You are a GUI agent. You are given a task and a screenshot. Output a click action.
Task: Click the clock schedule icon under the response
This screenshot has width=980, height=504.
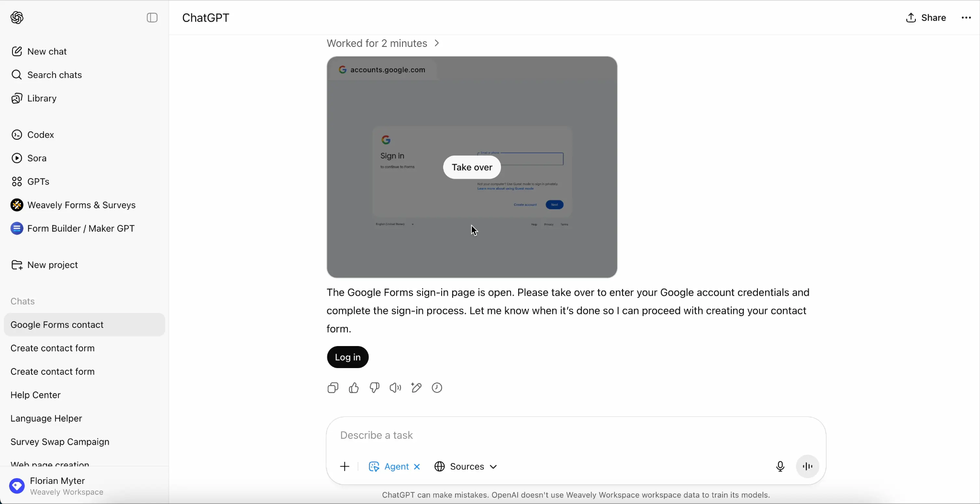point(437,388)
